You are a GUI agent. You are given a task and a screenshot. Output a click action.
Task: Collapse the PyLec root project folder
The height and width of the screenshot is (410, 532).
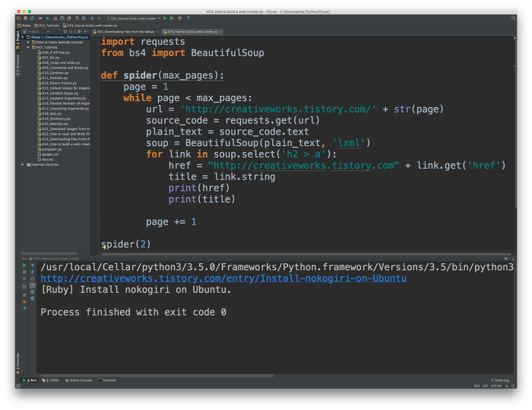(23, 37)
